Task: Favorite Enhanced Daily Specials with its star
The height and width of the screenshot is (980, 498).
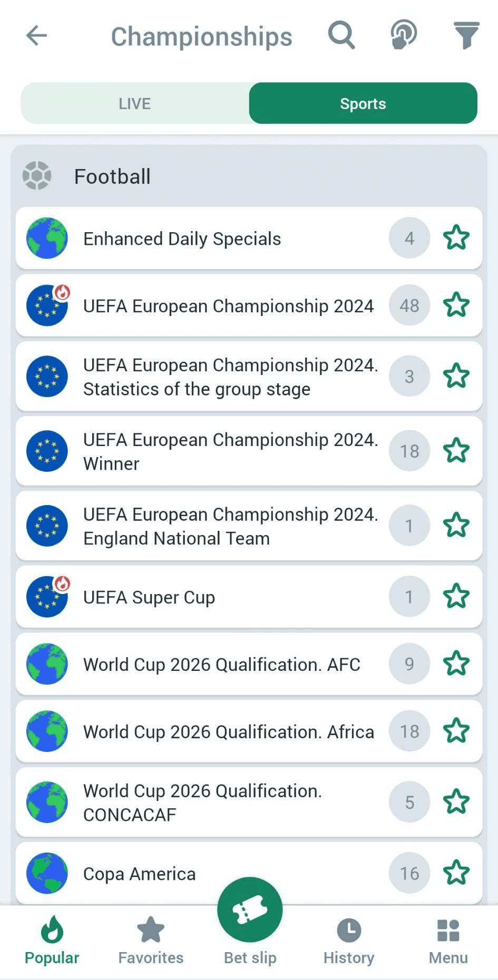Action: 456,238
